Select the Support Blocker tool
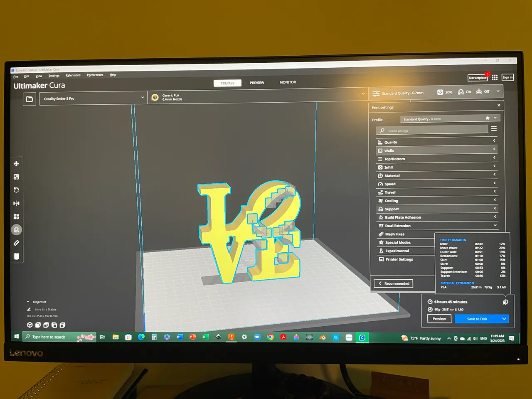 (x=16, y=229)
